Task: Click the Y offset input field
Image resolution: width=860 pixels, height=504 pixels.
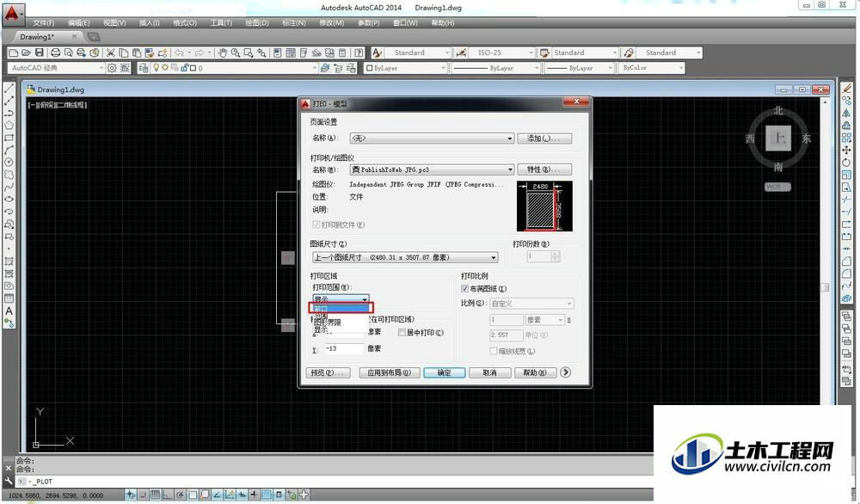Action: click(344, 349)
